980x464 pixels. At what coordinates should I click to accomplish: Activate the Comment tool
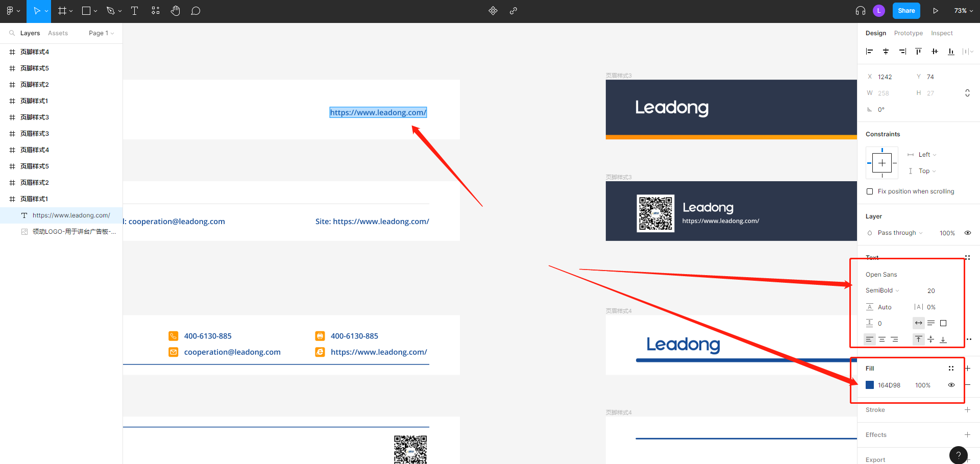(x=195, y=11)
